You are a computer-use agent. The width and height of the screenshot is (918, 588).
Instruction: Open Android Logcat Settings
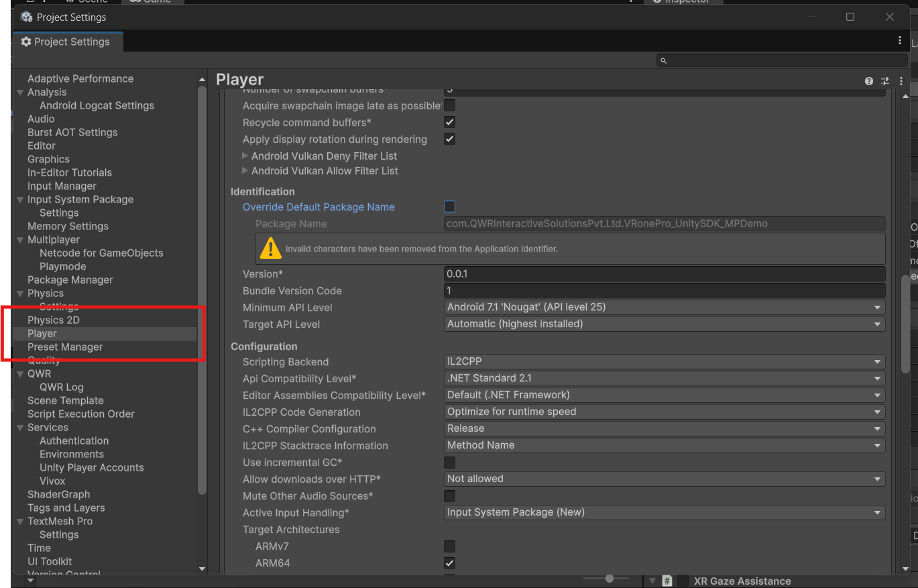(97, 105)
